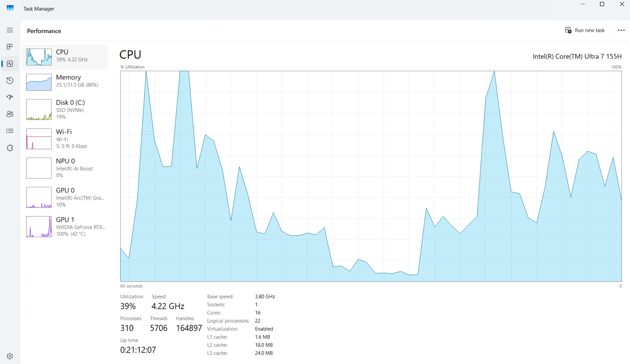Screen dimensions: 630x364
Task: Click the large CPU heading
Action: point(130,54)
